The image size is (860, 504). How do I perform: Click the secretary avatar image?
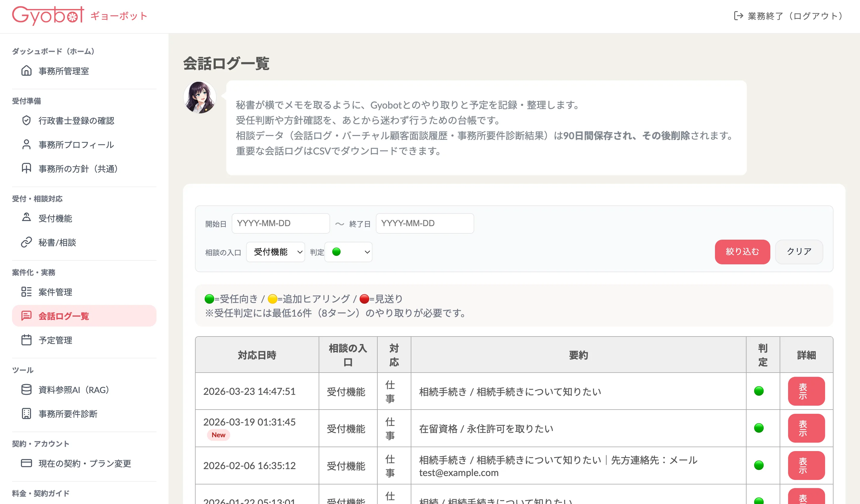[x=200, y=97]
